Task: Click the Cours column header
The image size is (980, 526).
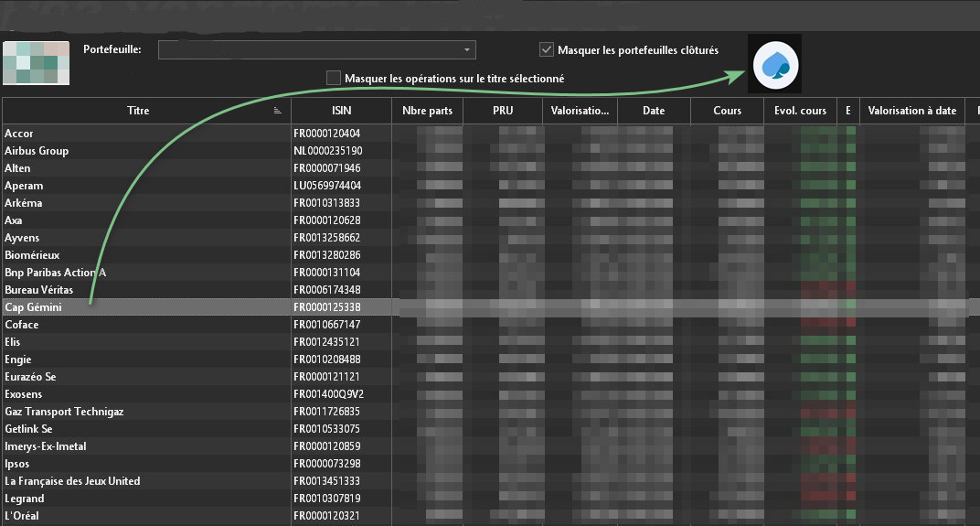Action: [x=728, y=111]
